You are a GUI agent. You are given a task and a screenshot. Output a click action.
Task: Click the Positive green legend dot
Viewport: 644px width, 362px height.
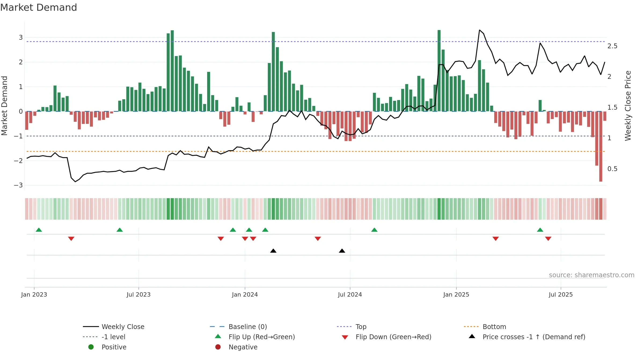coord(91,347)
